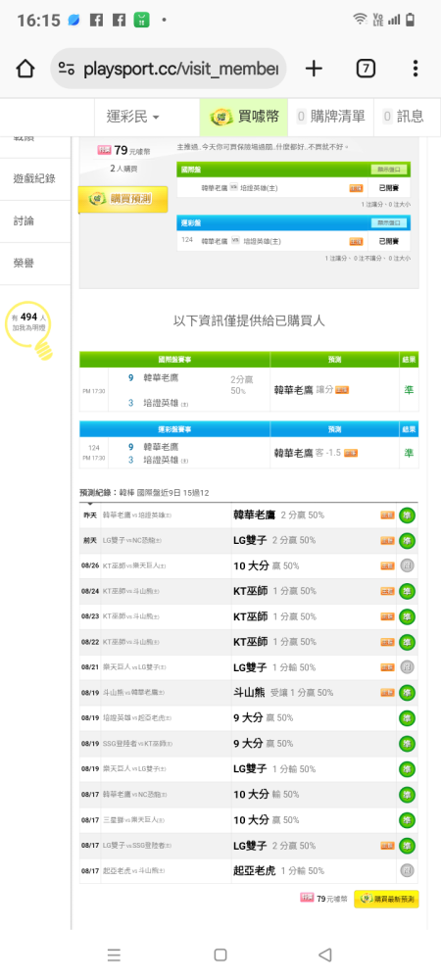Click the 購買最新預測 button at the bottom
The height and width of the screenshot is (980, 441).
386,899
